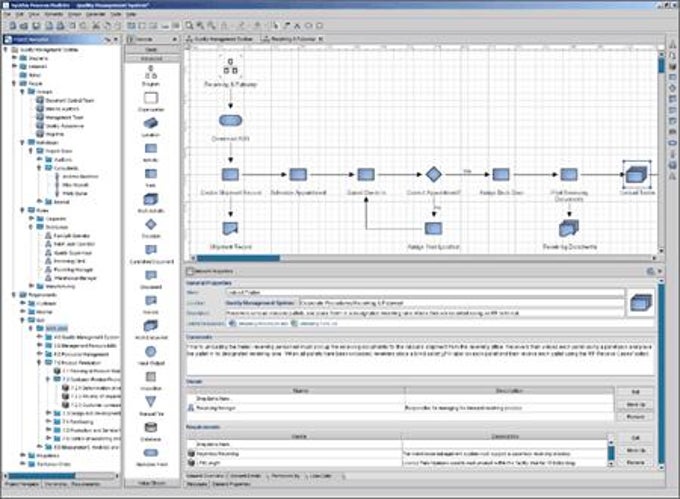The width and height of the screenshot is (680, 499).
Task: Select the Multi-Document stacked palette shape
Action: click(150, 326)
